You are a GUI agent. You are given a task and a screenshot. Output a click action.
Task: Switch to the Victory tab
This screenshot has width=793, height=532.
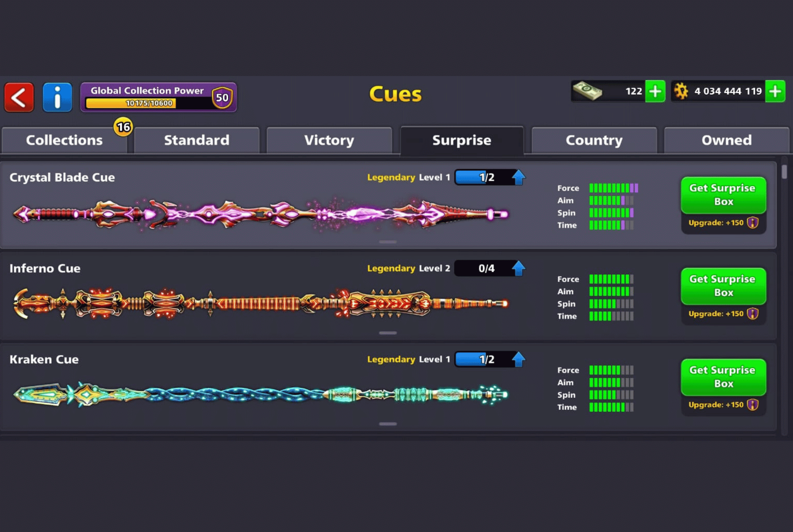(x=329, y=140)
